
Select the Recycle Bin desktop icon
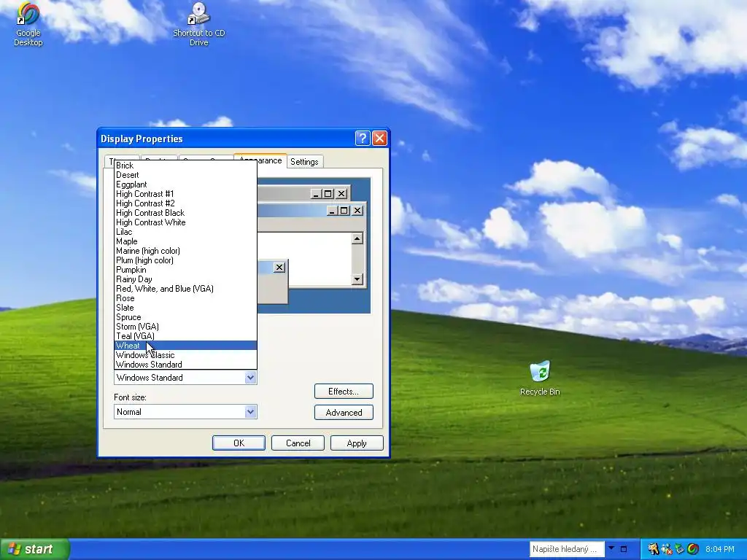(x=540, y=378)
